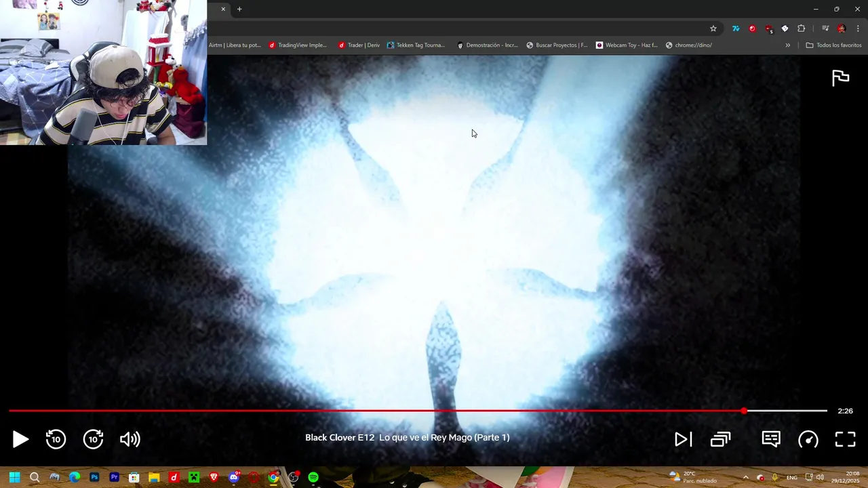This screenshot has height=488, width=868.
Task: Skip forward 10 seconds
Action: pos(93,439)
